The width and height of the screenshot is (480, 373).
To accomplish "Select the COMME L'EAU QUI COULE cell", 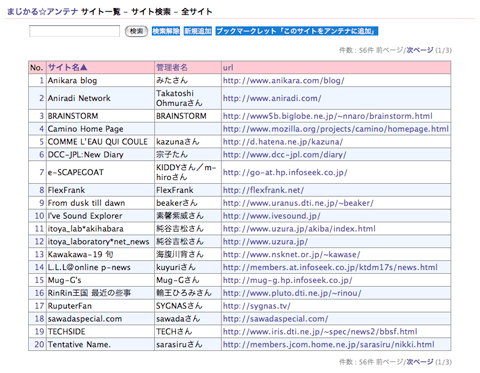I will pos(100,142).
